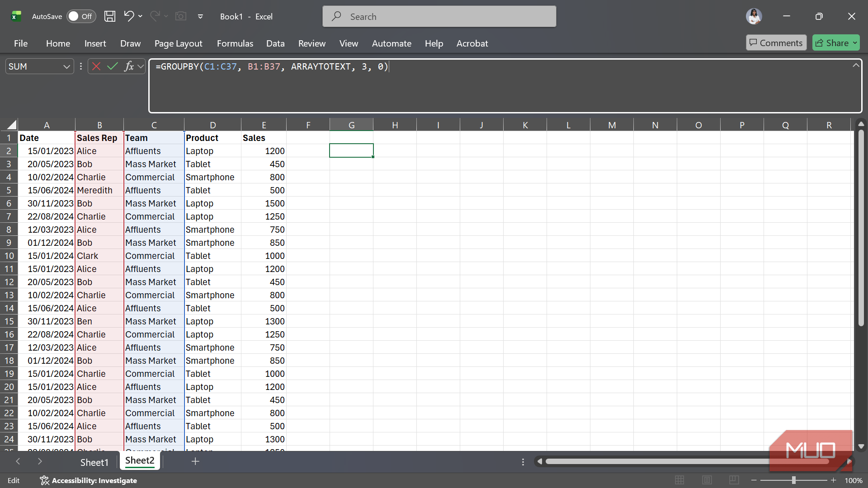
Task: Click the sheet tab bar options dots
Action: [x=523, y=462]
